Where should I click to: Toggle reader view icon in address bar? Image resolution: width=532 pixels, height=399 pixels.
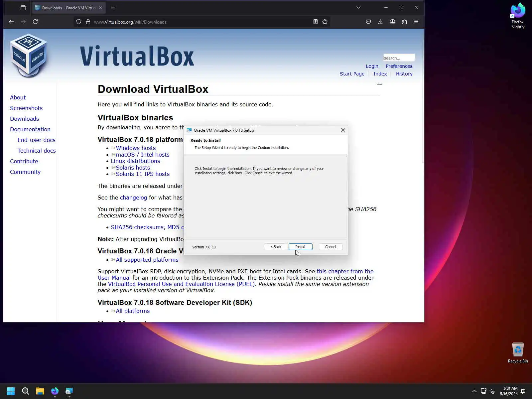316,22
